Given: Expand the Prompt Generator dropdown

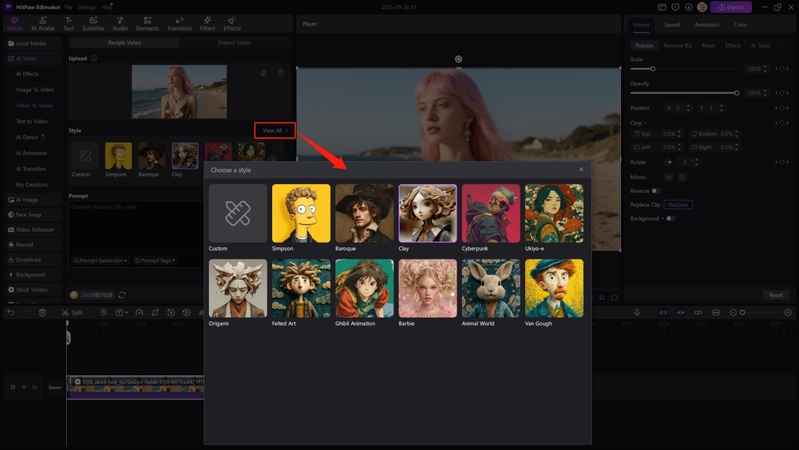Looking at the screenshot, I should click(x=100, y=260).
